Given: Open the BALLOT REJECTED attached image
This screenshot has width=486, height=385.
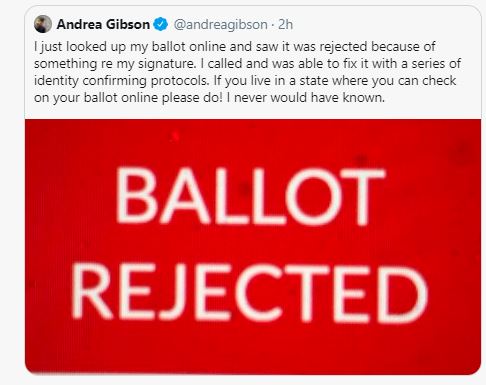Looking at the screenshot, I should point(253,246).
